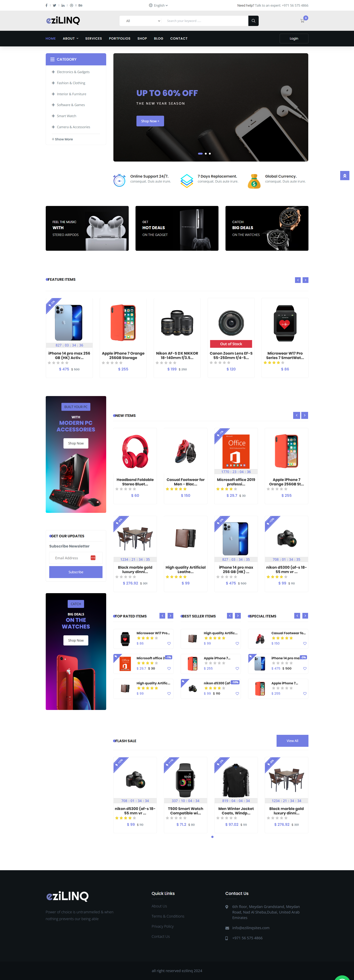
Task: Click the Login button
Action: point(294,38)
